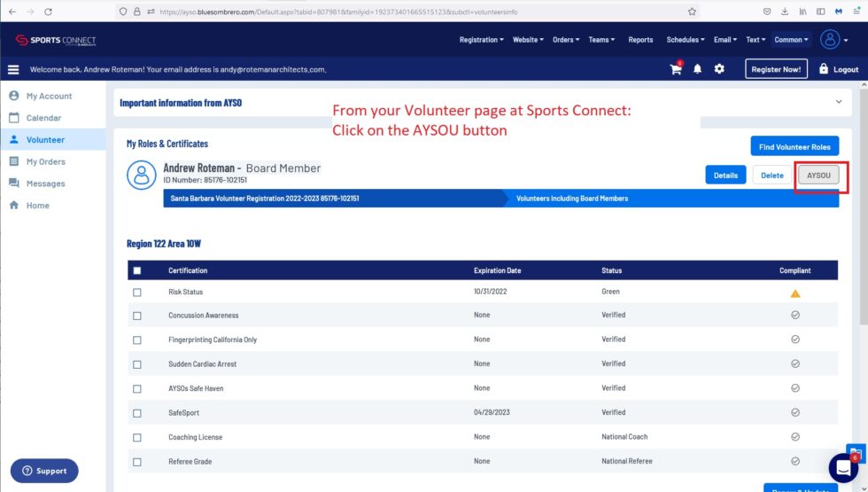868x492 pixels.
Task: Check the Risk Status checkbox
Action: [136, 292]
